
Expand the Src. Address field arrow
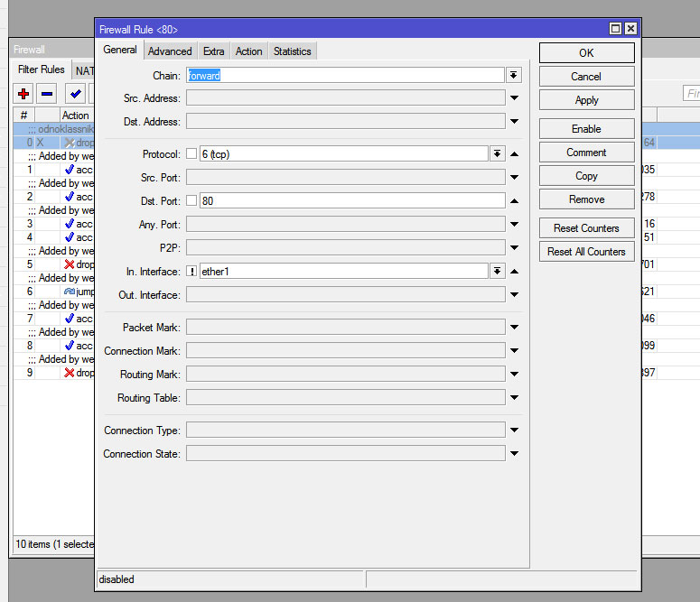[514, 98]
